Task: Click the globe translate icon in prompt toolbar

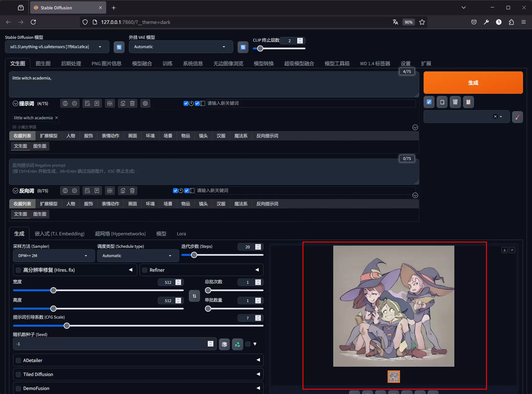Action: 65,103
